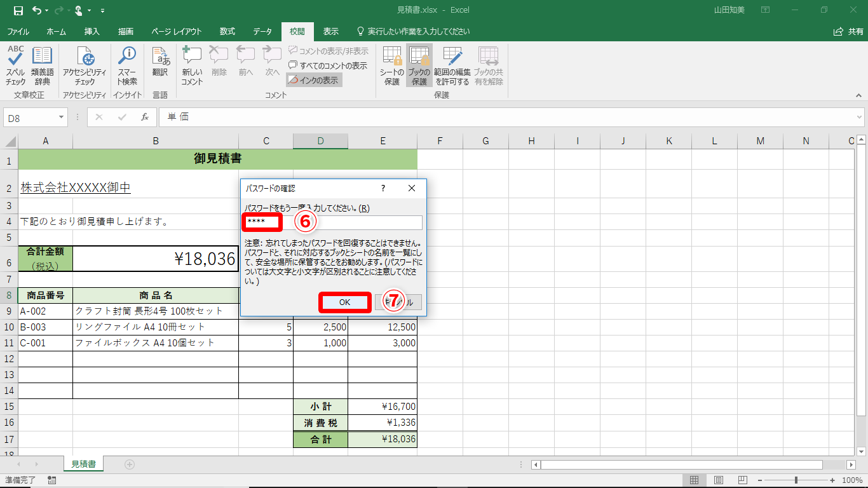Viewport: 868px width, 488px height.
Task: Click the zoom in plus button
Action: click(834, 480)
